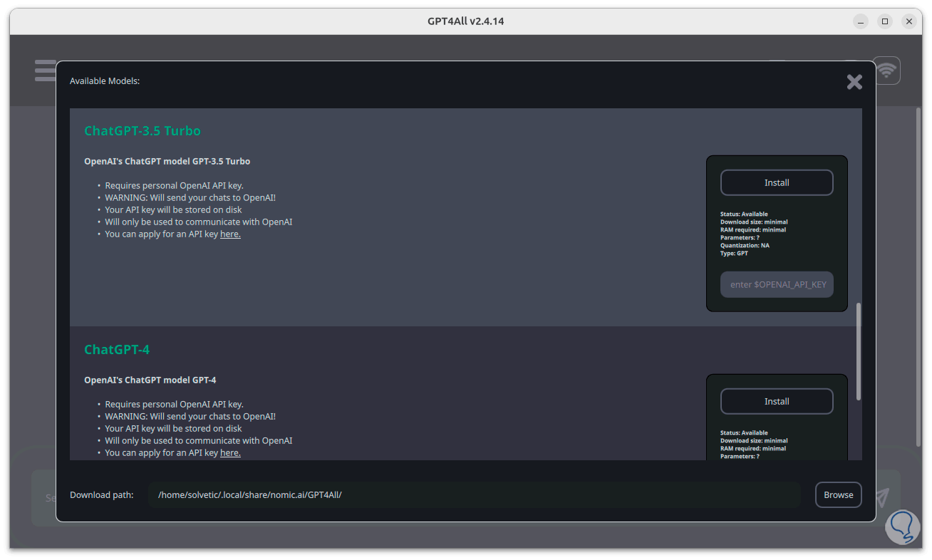The height and width of the screenshot is (560, 932).
Task: Click 'Requires personal OpenAI API key.' under ChatGPT-3.5 Turbo
Action: [175, 186]
